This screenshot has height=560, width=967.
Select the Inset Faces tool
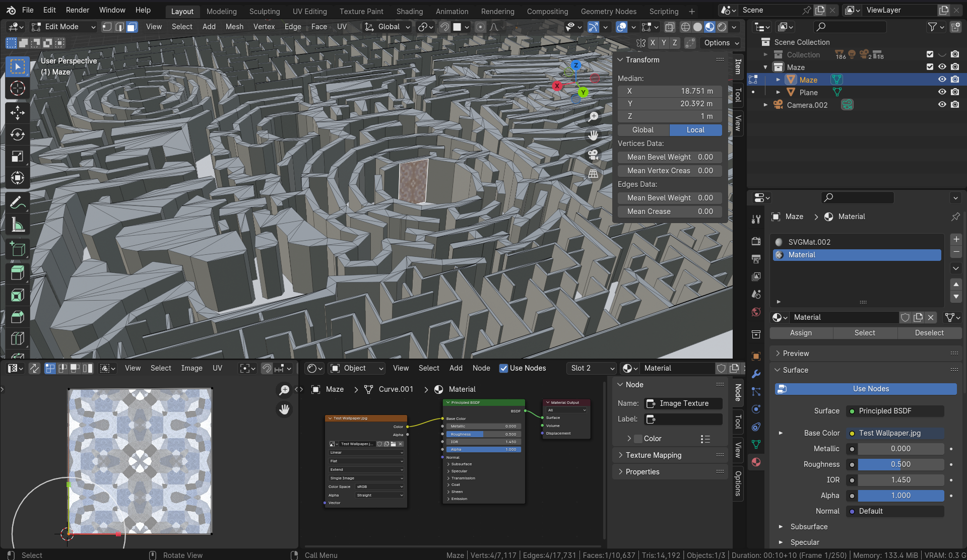(x=17, y=295)
